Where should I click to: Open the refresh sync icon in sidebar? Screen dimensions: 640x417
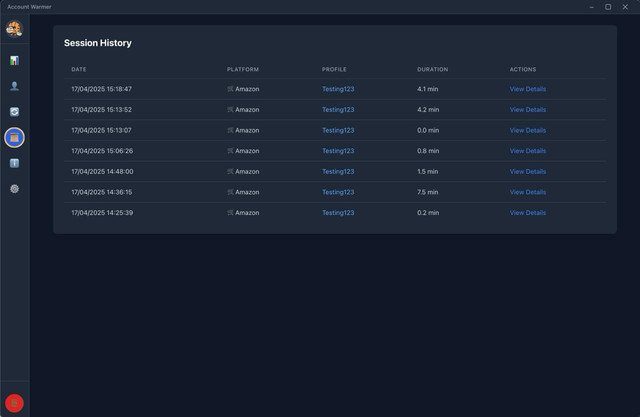pyautogui.click(x=14, y=112)
